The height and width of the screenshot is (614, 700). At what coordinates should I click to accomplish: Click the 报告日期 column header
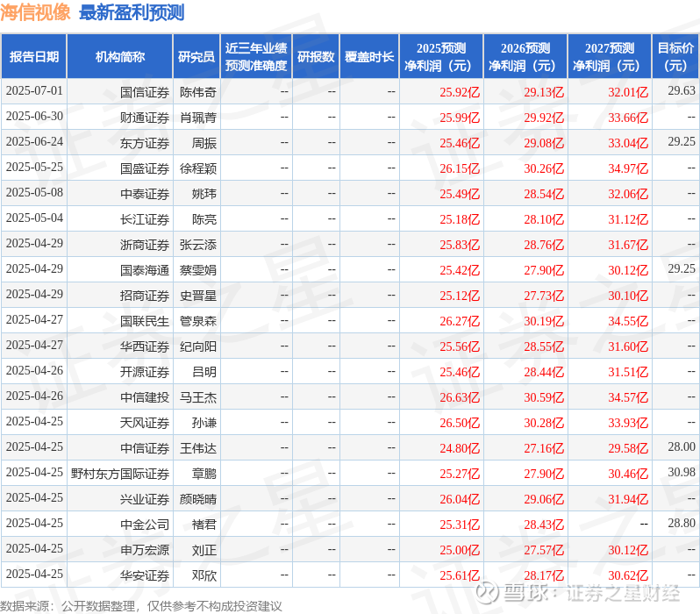tap(34, 57)
